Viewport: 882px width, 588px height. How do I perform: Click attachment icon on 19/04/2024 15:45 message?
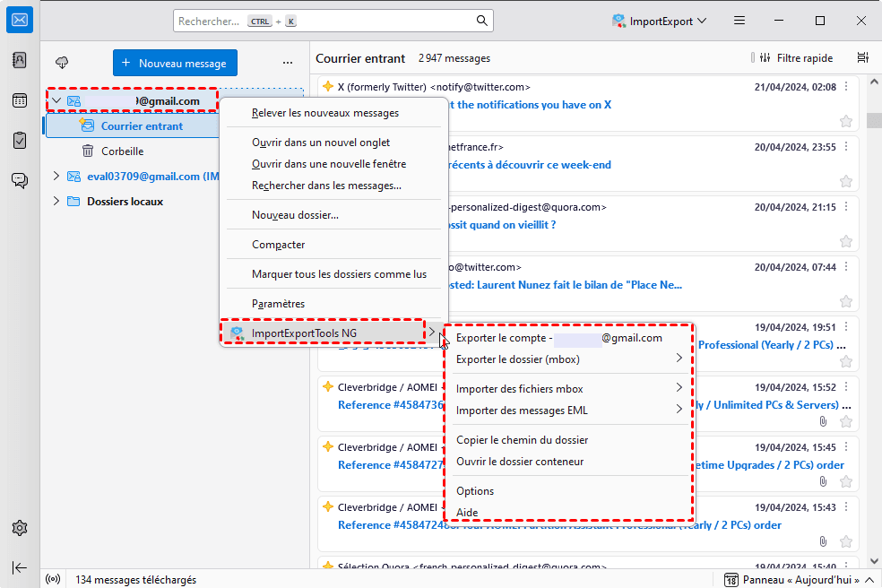[x=823, y=481]
